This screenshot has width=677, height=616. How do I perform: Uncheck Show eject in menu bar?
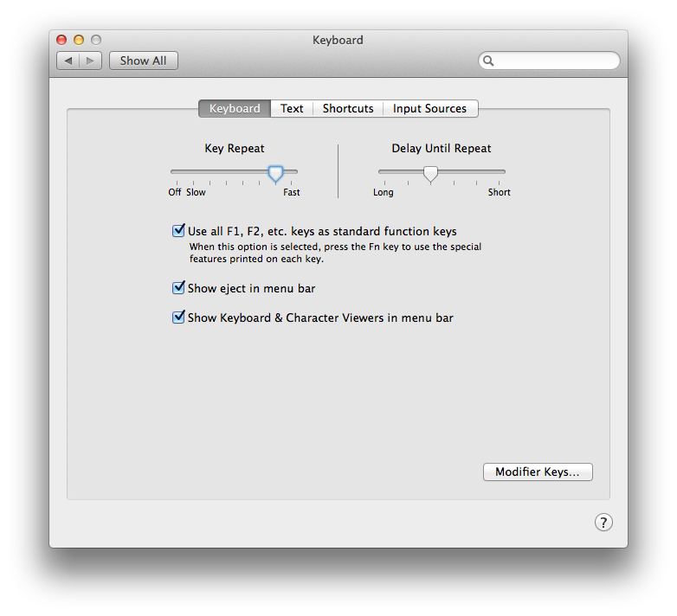pyautogui.click(x=178, y=288)
